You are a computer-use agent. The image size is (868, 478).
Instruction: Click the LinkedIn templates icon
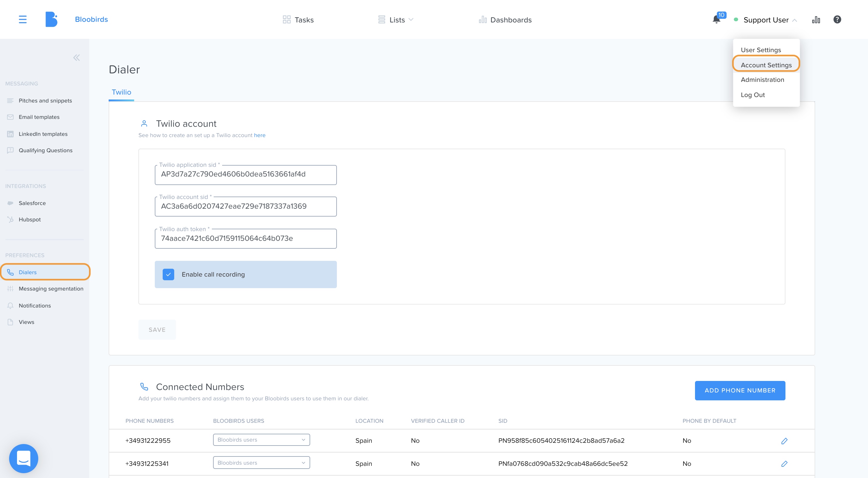(x=10, y=134)
